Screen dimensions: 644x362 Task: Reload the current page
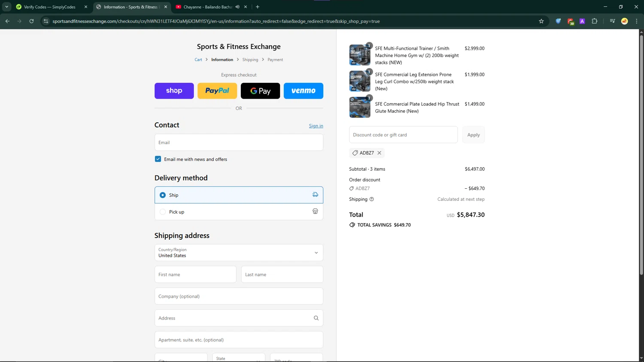[x=31, y=21]
